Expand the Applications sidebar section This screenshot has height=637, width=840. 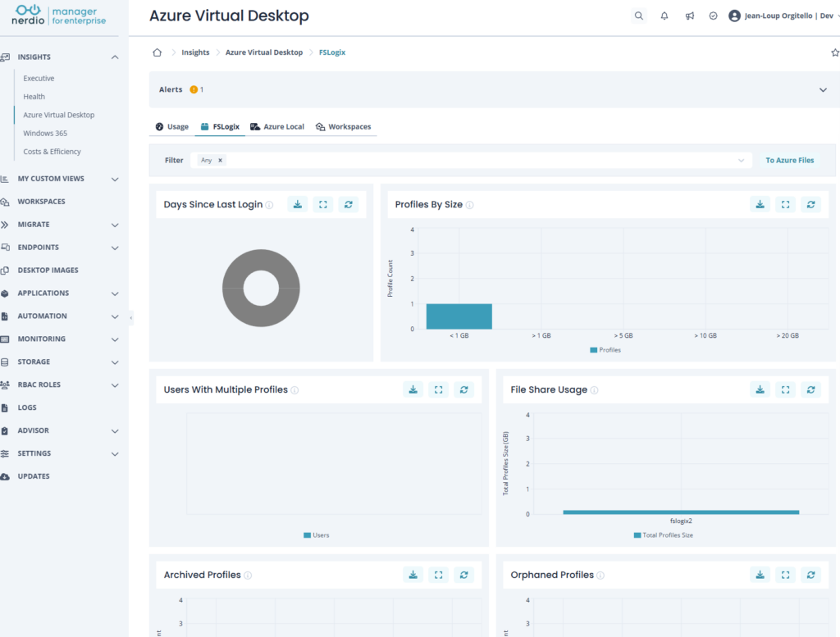[x=115, y=293]
